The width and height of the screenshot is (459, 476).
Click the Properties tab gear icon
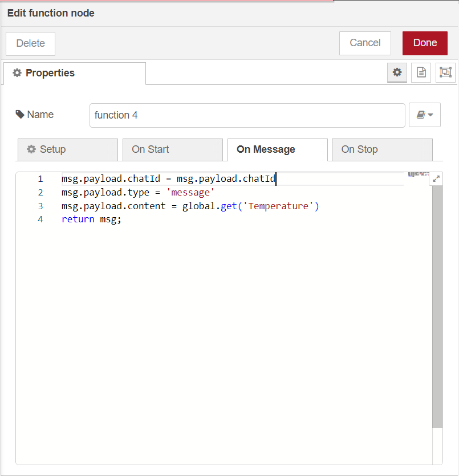tap(17, 73)
